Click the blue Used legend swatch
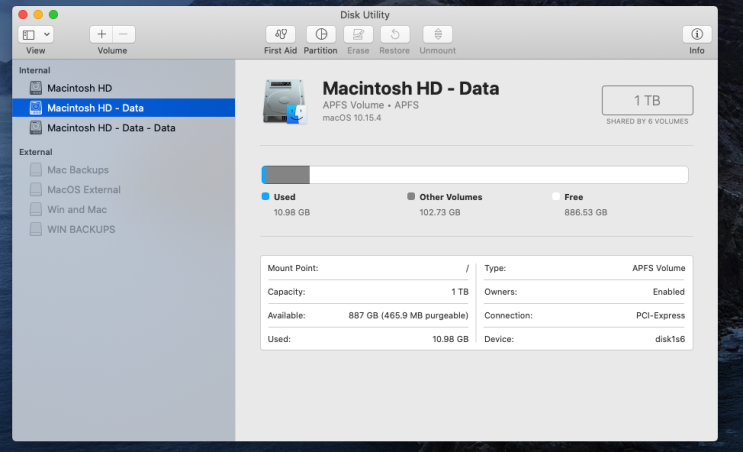 pos(265,197)
